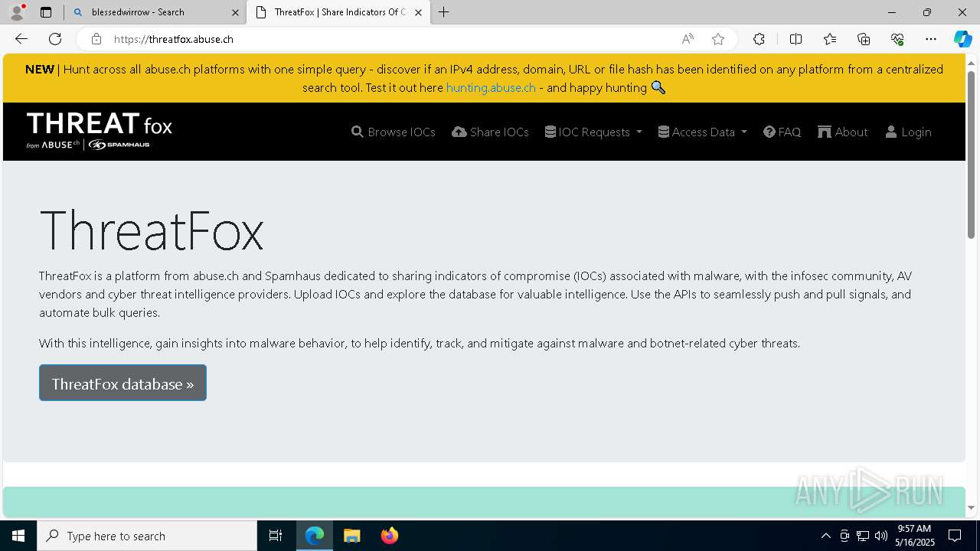Screen dimensions: 980x551
Task: Open Edge Settings and more menu
Action: coord(931,39)
